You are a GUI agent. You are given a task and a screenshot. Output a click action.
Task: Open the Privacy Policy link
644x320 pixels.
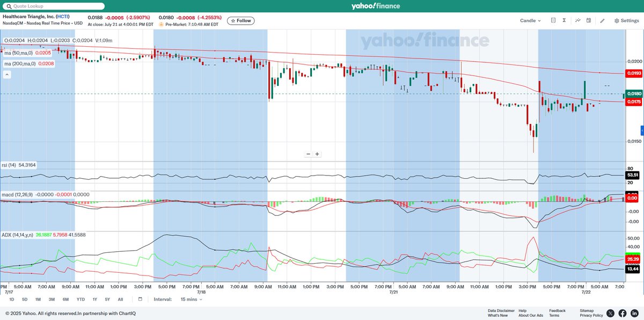click(x=591, y=315)
